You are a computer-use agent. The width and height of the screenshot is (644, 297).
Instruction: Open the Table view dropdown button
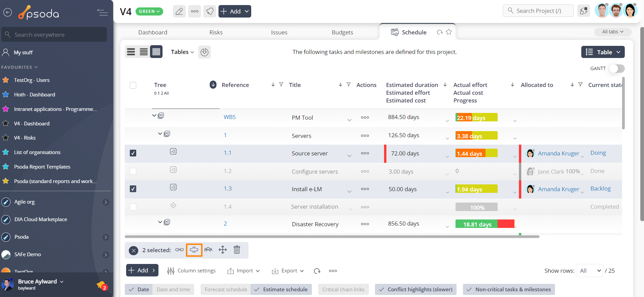(x=603, y=52)
